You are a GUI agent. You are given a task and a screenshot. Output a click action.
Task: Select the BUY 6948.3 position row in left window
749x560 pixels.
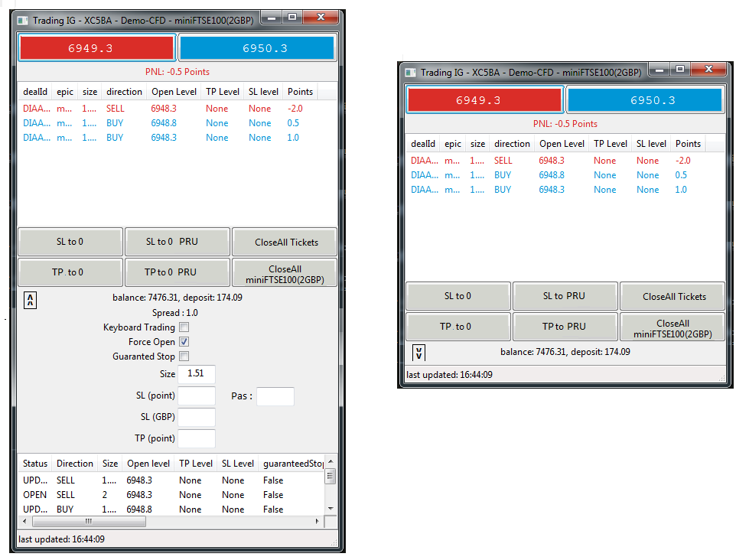click(x=177, y=138)
